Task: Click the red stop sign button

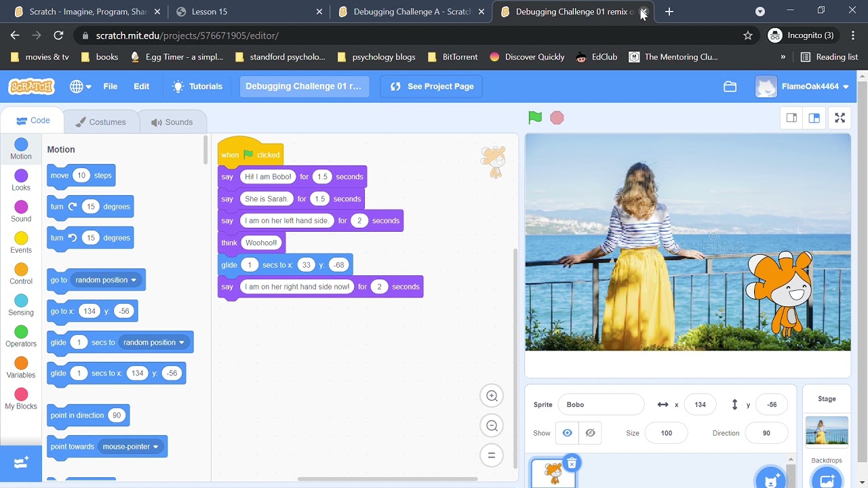Action: [x=557, y=118]
